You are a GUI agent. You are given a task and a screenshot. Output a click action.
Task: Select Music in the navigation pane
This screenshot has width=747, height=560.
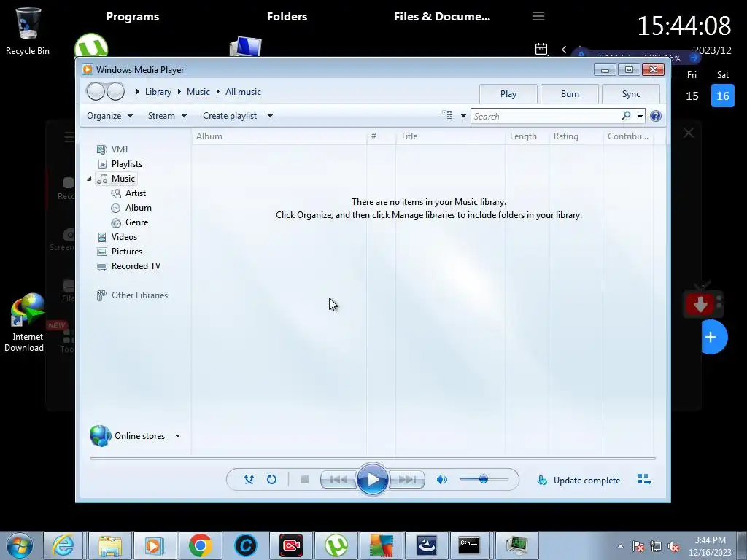tap(123, 179)
